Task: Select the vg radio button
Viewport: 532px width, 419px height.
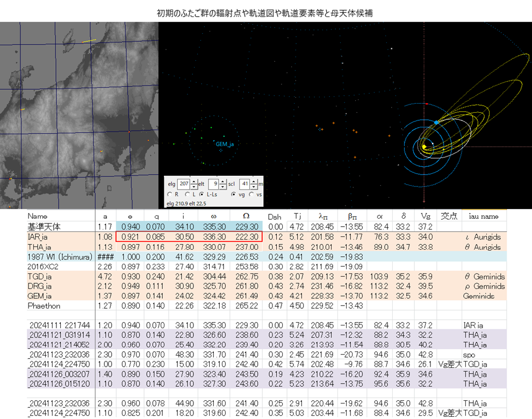Action: click(233, 194)
